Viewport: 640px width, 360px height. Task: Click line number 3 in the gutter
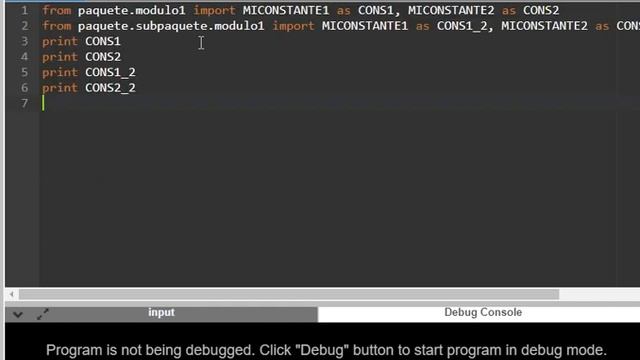point(24,41)
